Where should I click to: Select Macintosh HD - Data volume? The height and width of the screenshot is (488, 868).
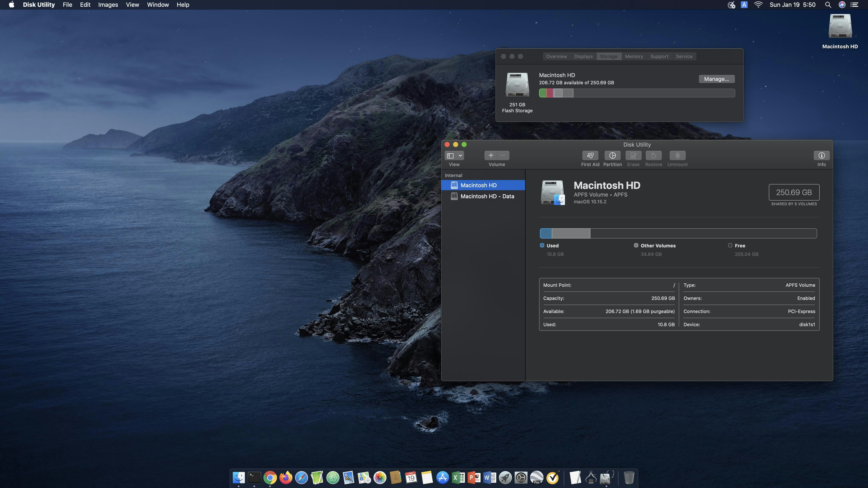(x=483, y=196)
